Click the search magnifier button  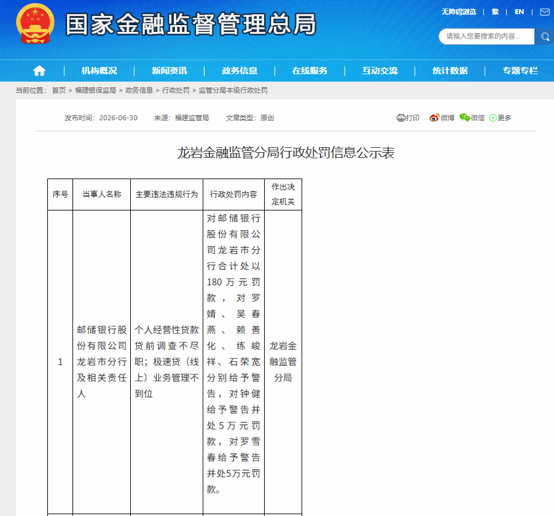(544, 36)
